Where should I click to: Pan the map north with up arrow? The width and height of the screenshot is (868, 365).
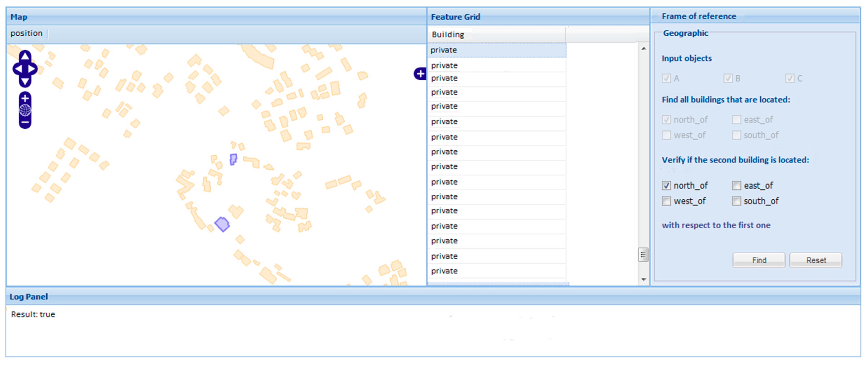[25, 56]
